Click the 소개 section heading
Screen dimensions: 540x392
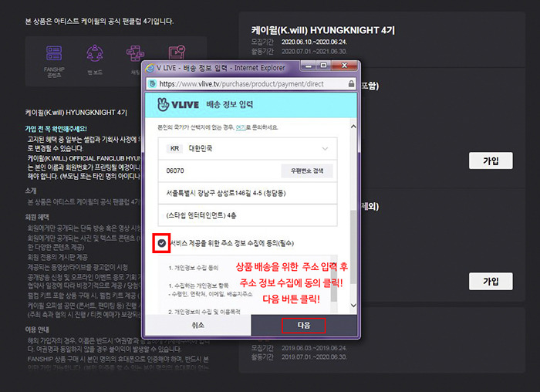coord(31,191)
